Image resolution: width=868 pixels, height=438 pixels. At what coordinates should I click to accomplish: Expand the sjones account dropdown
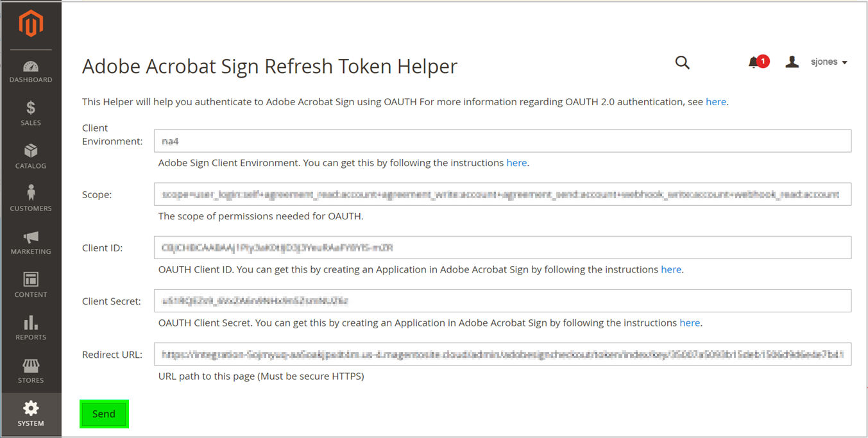pyautogui.click(x=828, y=62)
